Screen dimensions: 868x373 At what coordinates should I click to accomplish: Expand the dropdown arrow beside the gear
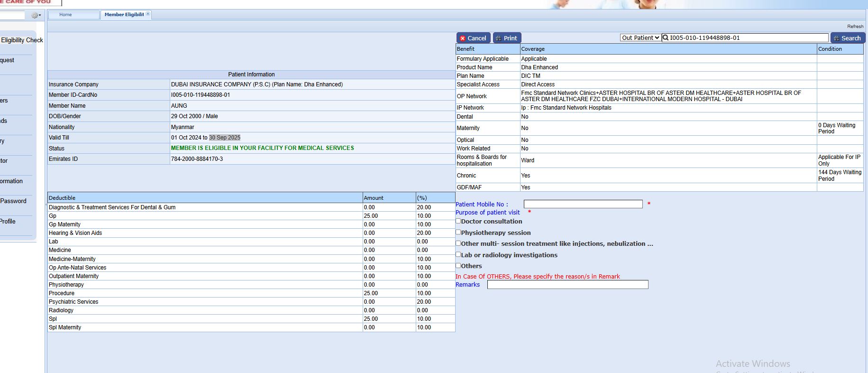pyautogui.click(x=40, y=15)
